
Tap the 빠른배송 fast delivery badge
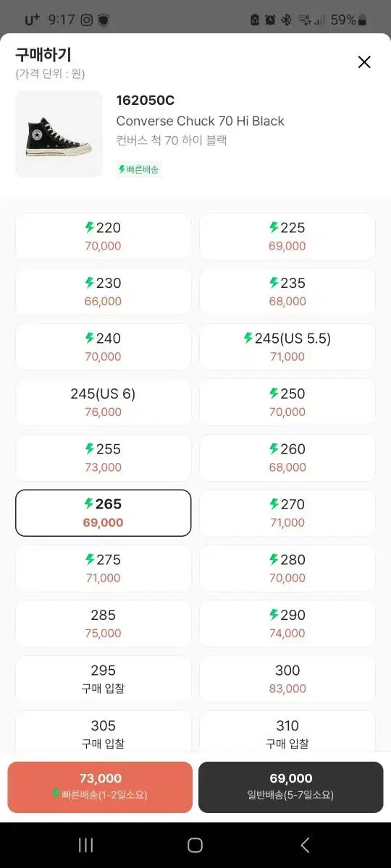point(138,169)
